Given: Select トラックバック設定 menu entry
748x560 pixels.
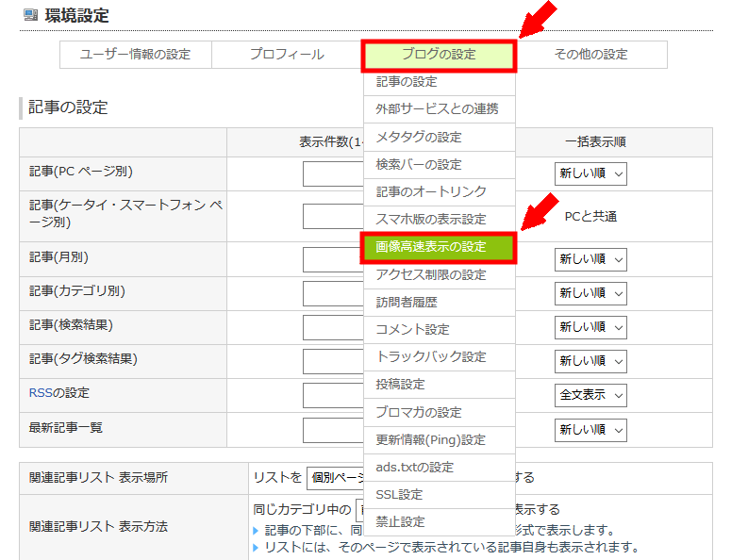Looking at the screenshot, I should (x=440, y=357).
